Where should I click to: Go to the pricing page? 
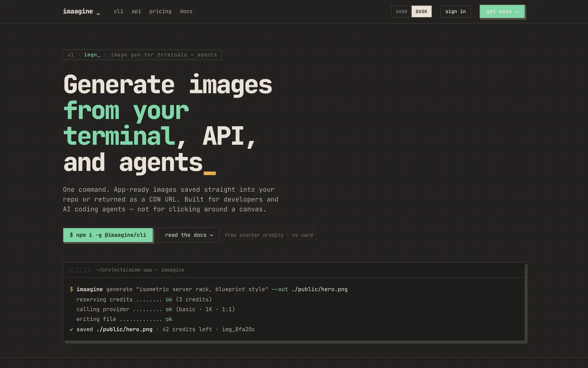pos(160,11)
